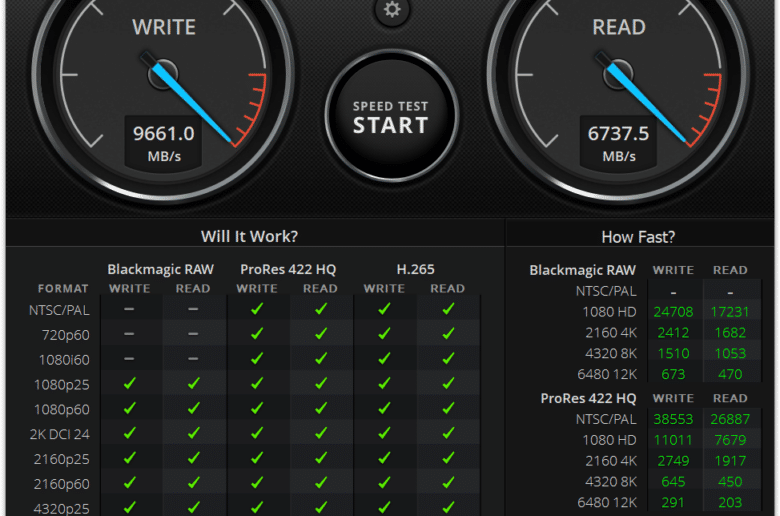Click the 1080i60 Blackmagic RAW read dash
This screenshot has width=780, height=516.
coord(193,358)
